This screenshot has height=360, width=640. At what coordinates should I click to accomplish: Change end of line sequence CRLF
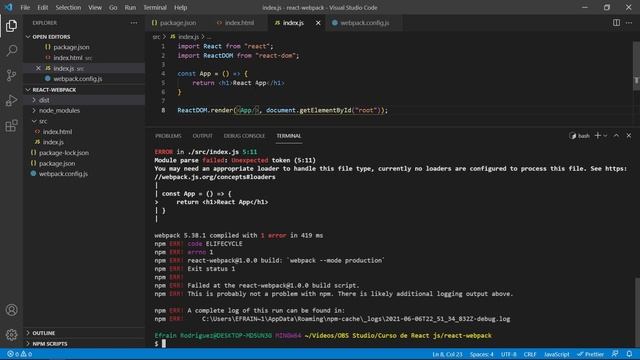click(530, 354)
